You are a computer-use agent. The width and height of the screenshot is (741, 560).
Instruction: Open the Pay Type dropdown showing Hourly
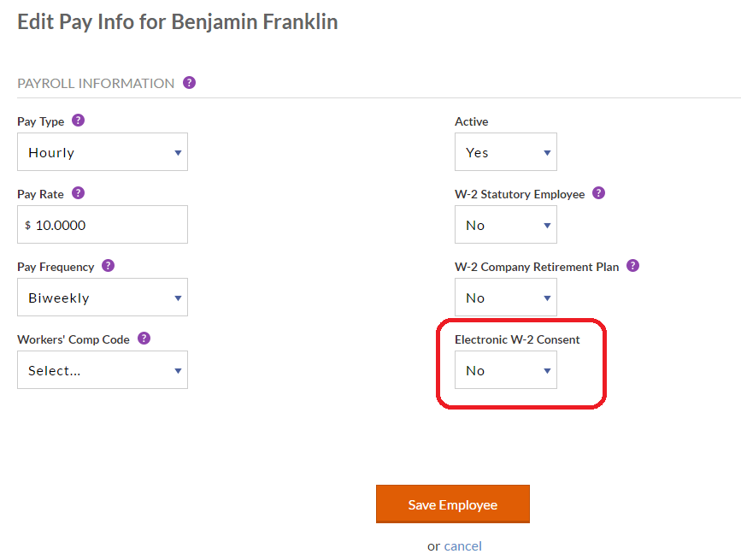tap(103, 151)
